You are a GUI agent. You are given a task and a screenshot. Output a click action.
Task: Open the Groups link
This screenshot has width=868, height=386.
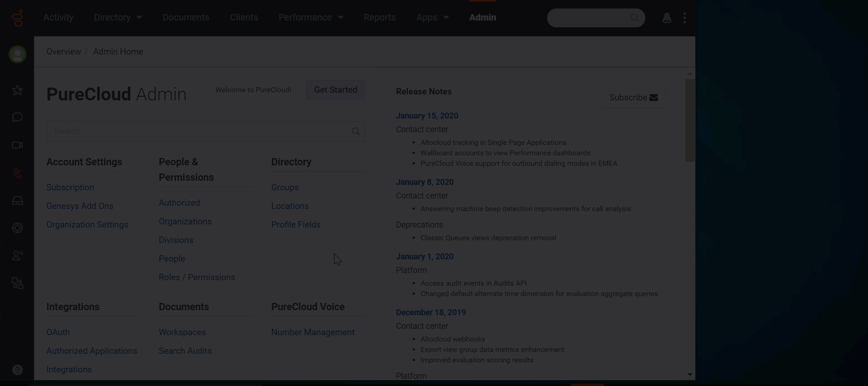[x=285, y=188]
